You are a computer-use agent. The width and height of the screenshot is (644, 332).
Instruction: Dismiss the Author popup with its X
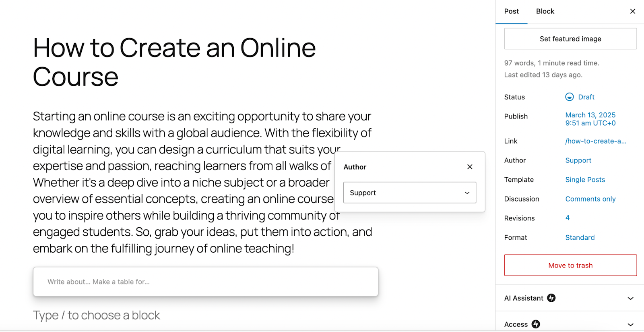470,166
